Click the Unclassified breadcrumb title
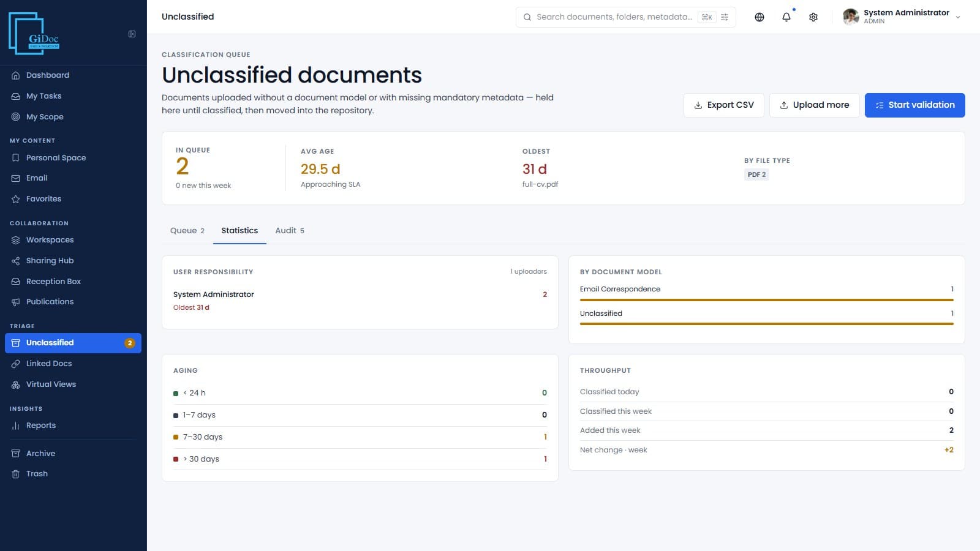Screen dimensions: 980x551 (188, 17)
